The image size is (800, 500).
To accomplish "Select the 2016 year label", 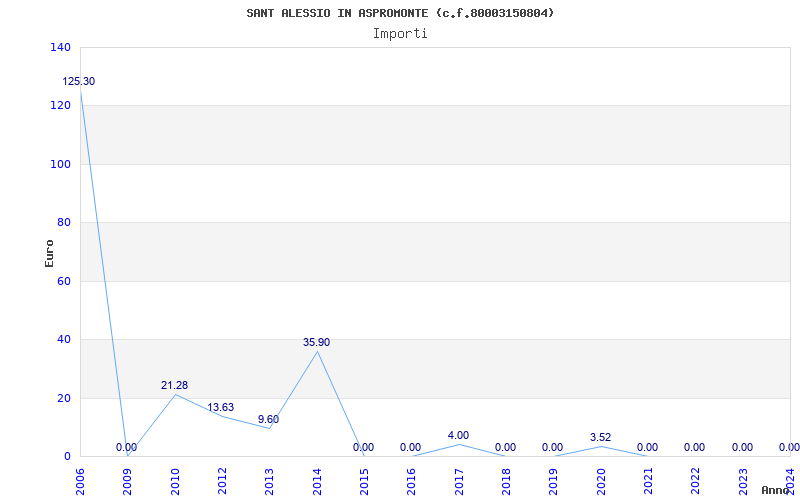I will 412,481.
